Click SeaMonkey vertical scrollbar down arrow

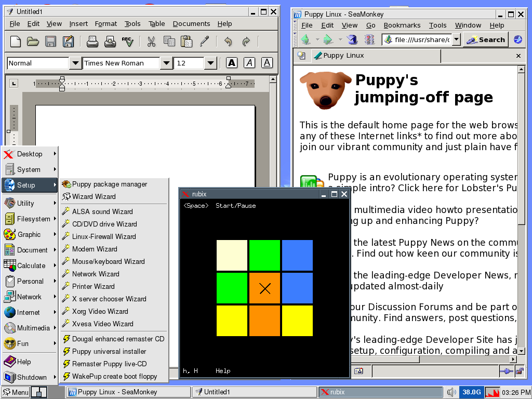click(x=522, y=351)
